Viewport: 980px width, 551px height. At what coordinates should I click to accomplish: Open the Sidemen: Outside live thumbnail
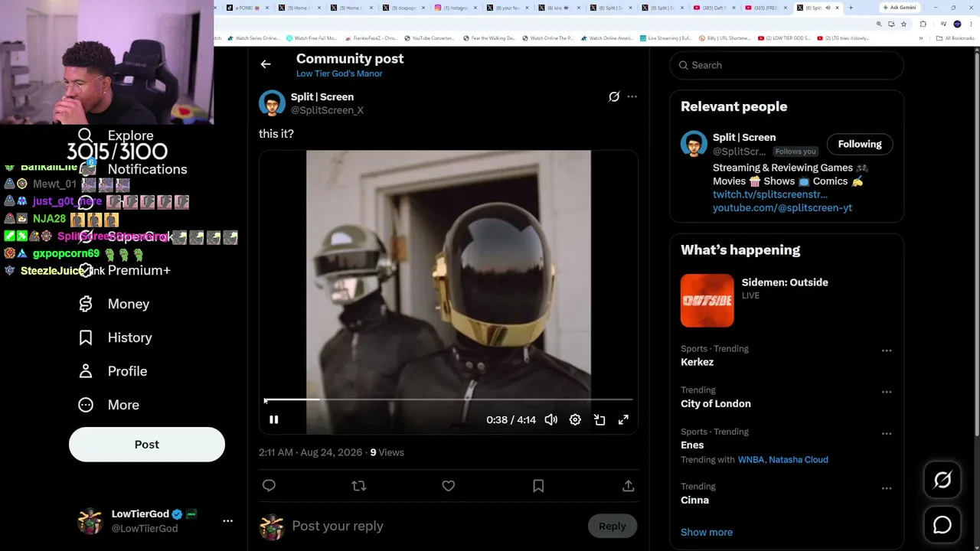(707, 301)
